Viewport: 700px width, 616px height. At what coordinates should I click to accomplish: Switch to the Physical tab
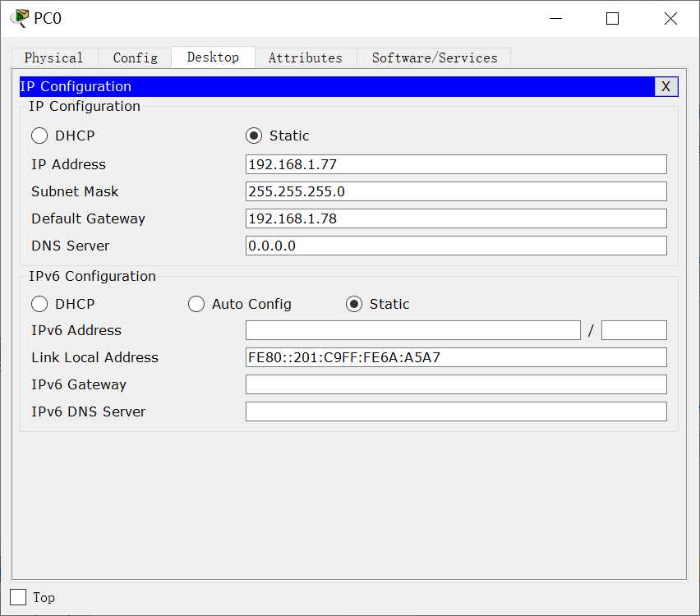pyautogui.click(x=54, y=57)
